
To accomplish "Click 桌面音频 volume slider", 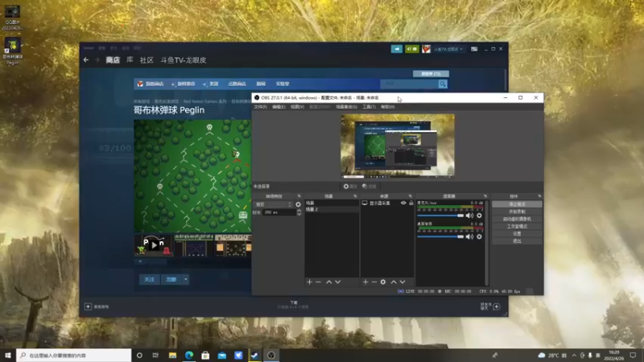I will 440,237.
